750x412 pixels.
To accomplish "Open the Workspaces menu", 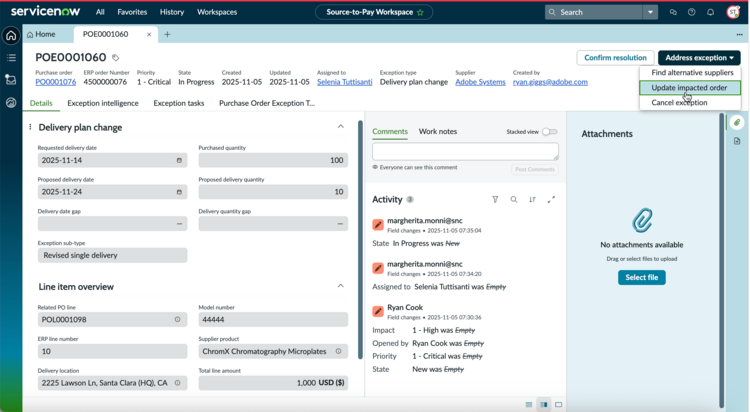I will click(x=217, y=12).
